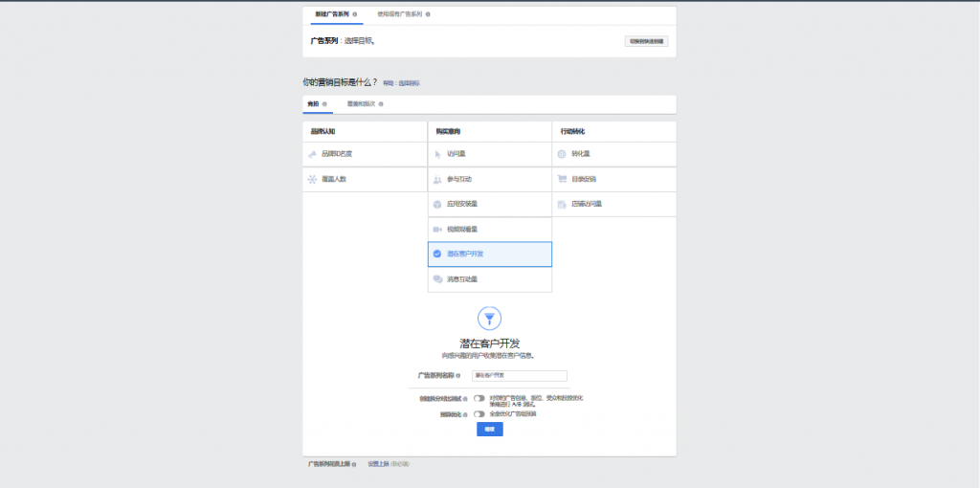Open info icon beside 使用现有广告系列 tab
Viewport: 980px width, 488px height.
[428, 13]
